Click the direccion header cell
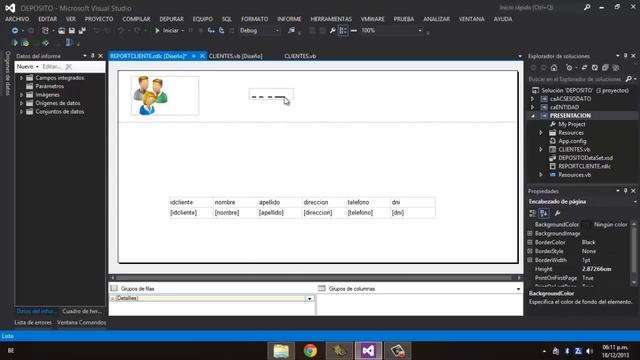The height and width of the screenshot is (360, 640). click(x=324, y=202)
